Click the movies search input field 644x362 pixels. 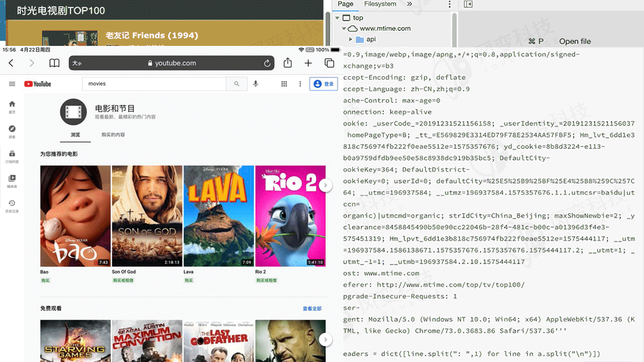pos(154,84)
